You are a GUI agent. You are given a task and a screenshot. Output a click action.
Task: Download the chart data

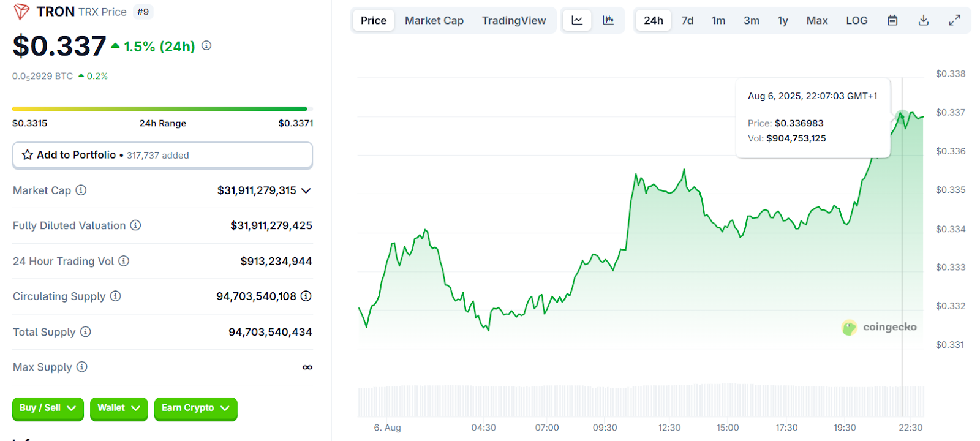click(x=924, y=20)
